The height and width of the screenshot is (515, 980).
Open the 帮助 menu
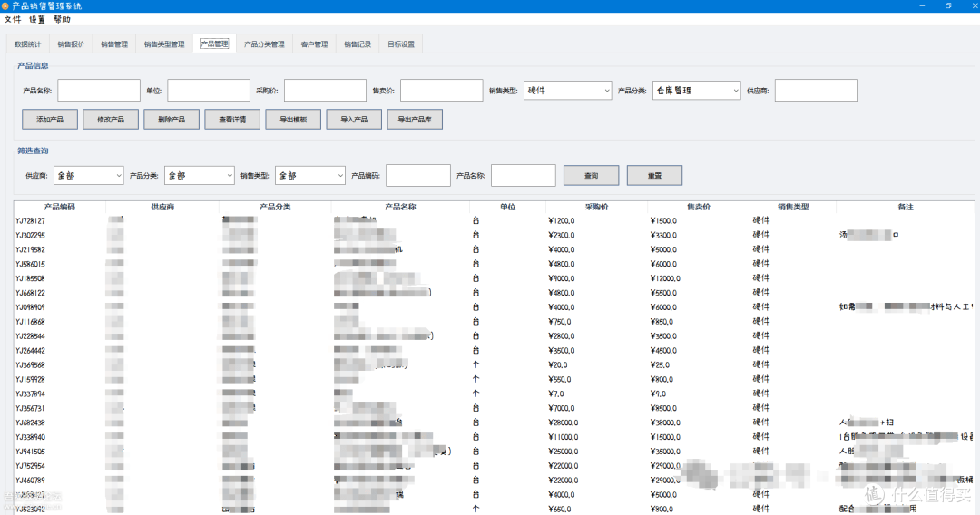click(x=62, y=19)
